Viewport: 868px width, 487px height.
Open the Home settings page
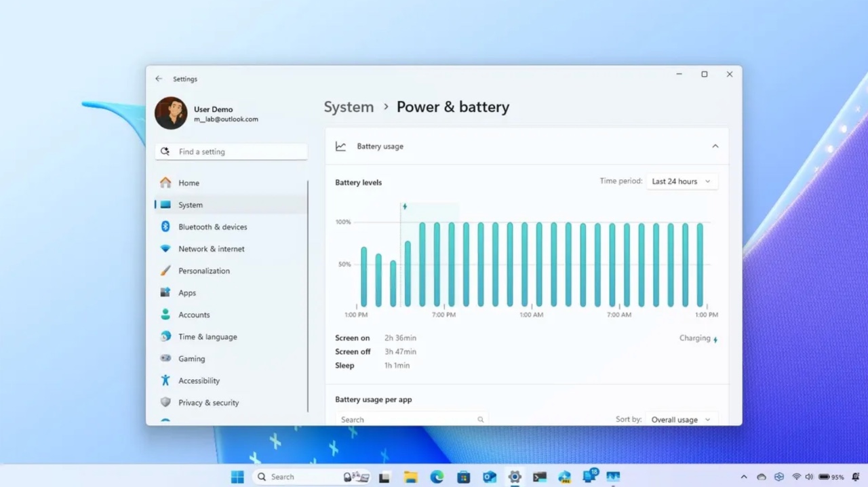point(231,183)
